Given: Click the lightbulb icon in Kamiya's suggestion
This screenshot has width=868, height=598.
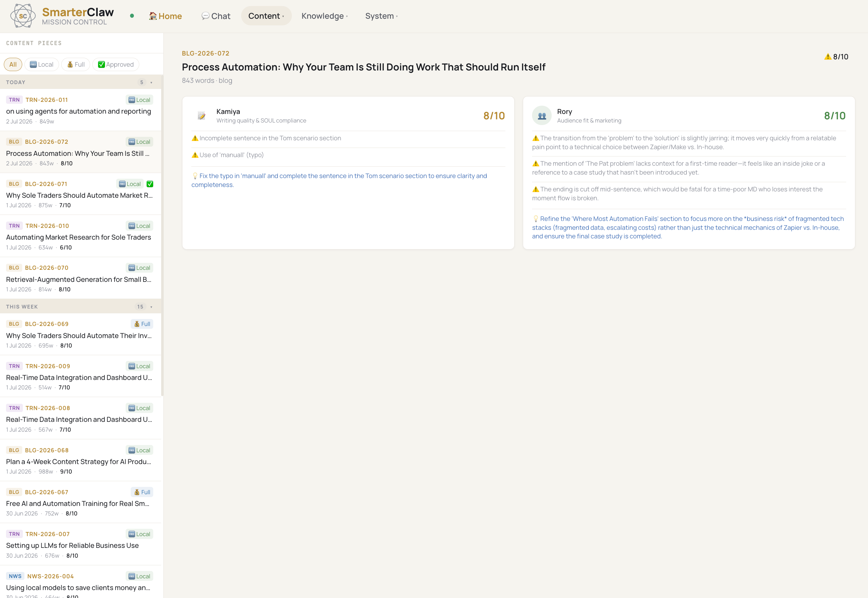Looking at the screenshot, I should point(195,176).
